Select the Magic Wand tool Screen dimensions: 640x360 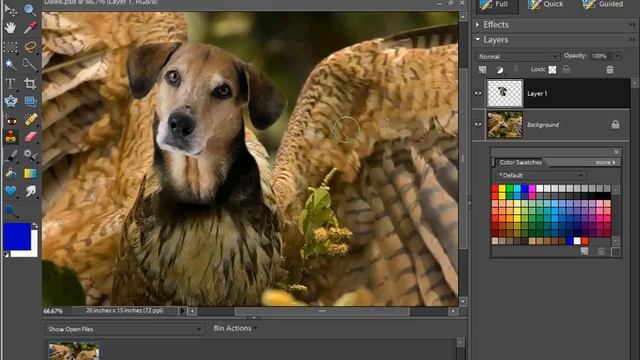pos(10,64)
